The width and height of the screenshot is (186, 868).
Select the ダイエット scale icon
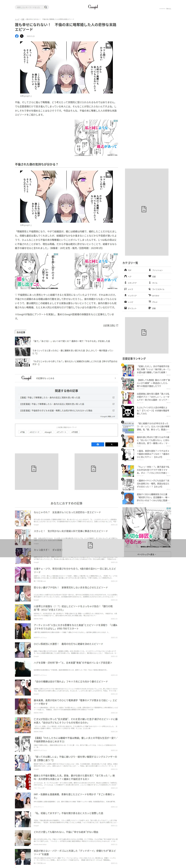point(126,308)
